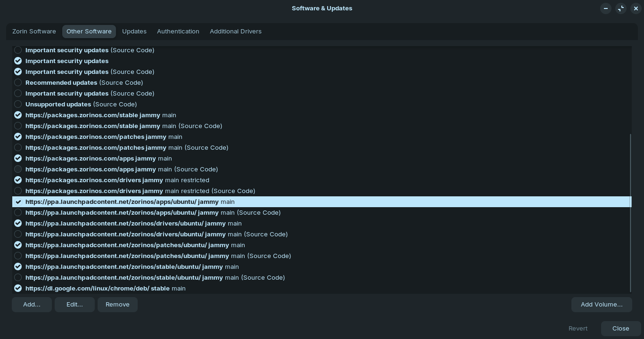The width and height of the screenshot is (644, 339).
Task: Uncheck packages.zorinos.com/drivers jammy main restricted
Action: tap(18, 180)
